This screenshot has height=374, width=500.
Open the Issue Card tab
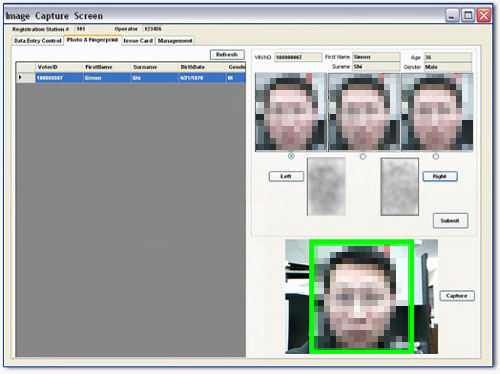(138, 41)
